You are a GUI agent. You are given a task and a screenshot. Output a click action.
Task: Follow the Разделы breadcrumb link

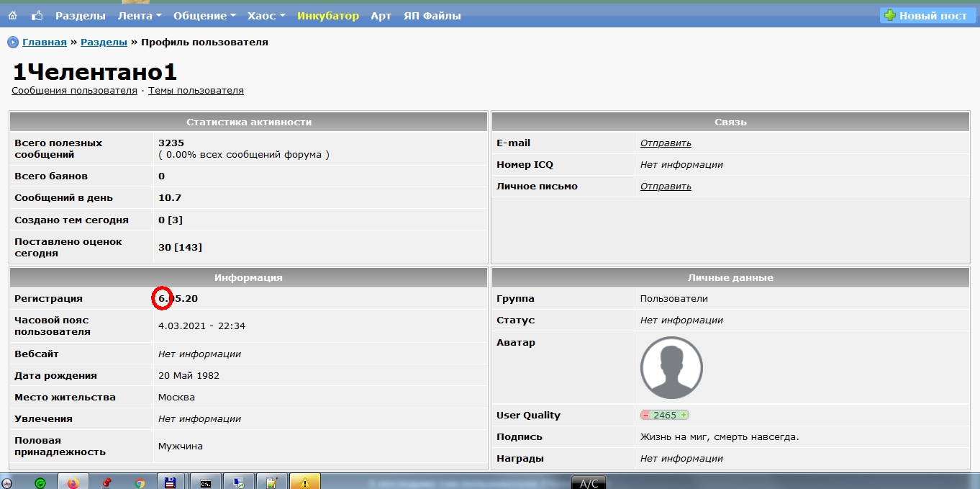point(104,42)
